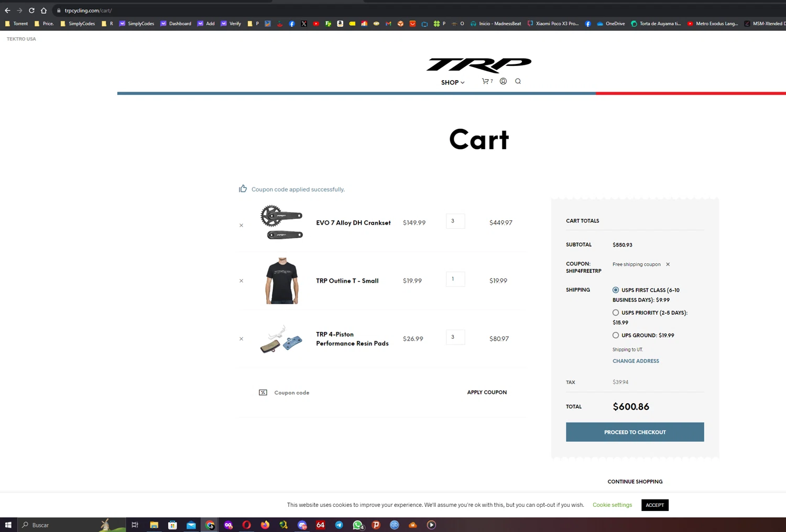
Task: Click the resin brake pads thumbnail
Action: tap(282, 339)
